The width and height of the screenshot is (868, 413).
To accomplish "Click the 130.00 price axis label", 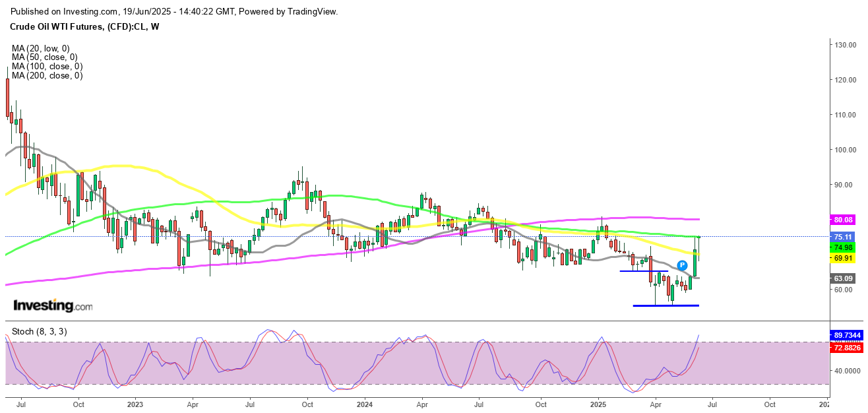I will [x=844, y=45].
